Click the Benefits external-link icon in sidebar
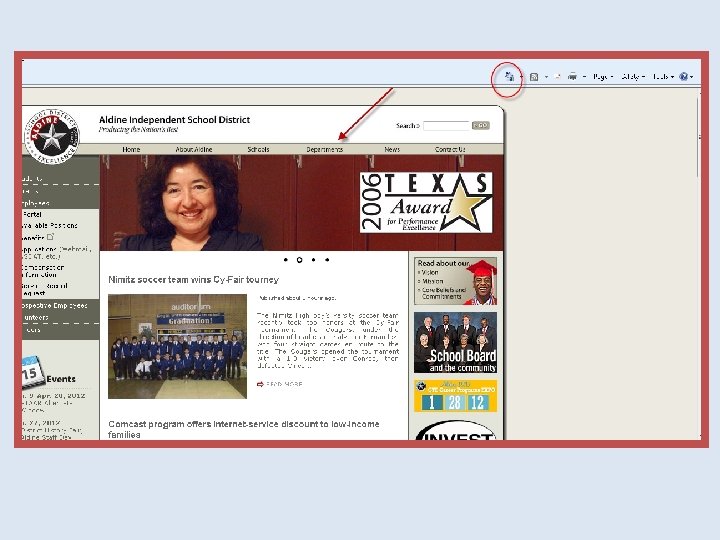Screen dimensions: 720x540 [51, 237]
